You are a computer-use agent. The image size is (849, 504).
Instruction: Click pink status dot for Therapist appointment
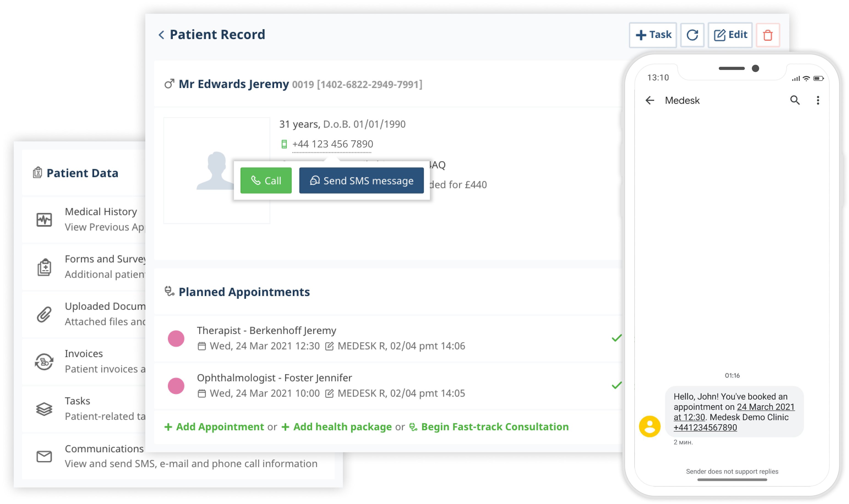(x=176, y=338)
